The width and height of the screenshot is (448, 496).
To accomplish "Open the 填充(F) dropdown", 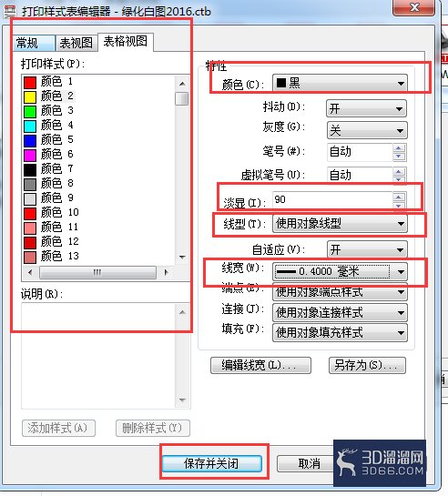I will 340,333.
